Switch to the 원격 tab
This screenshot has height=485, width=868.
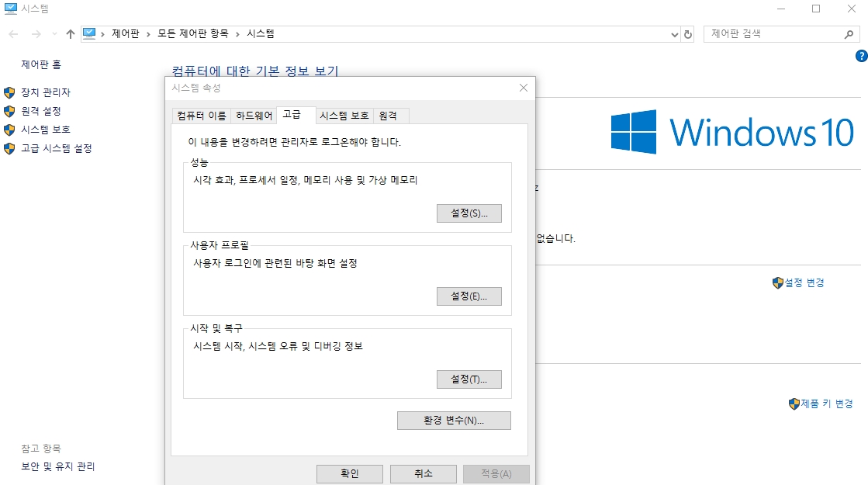click(x=391, y=116)
